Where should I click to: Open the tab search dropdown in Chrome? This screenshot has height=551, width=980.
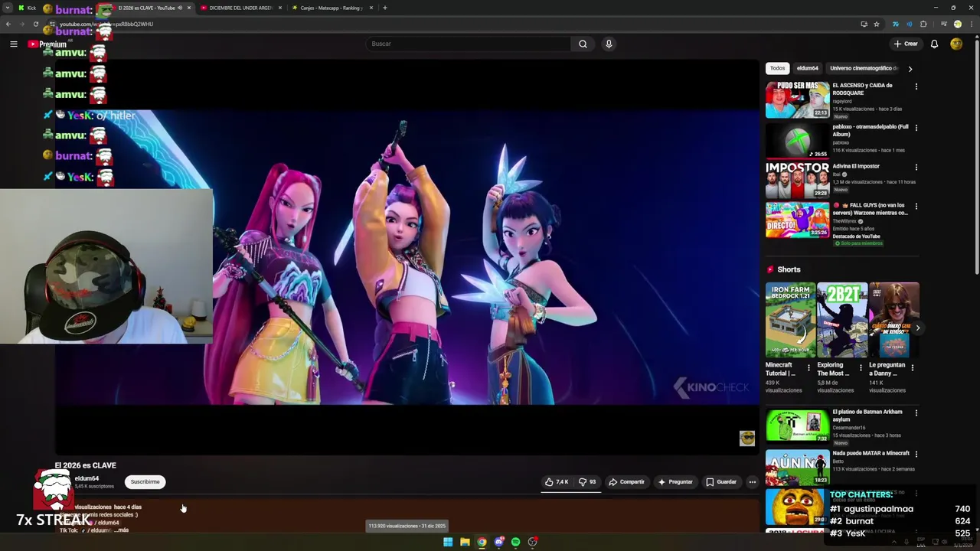point(8,8)
